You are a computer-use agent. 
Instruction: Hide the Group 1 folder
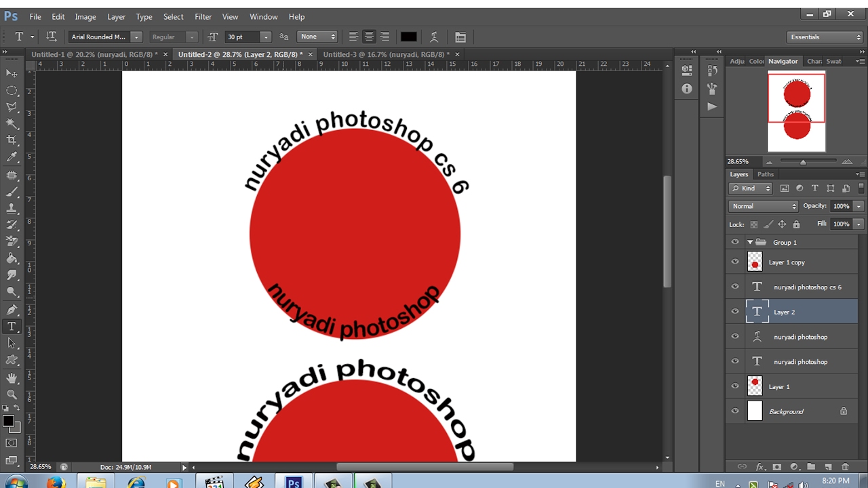pos(735,242)
